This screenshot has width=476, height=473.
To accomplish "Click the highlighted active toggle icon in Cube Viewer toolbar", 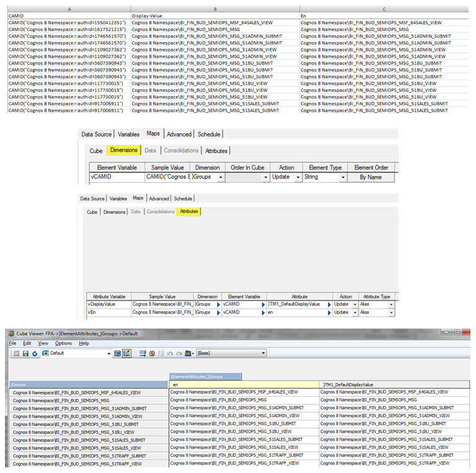I will point(126,353).
